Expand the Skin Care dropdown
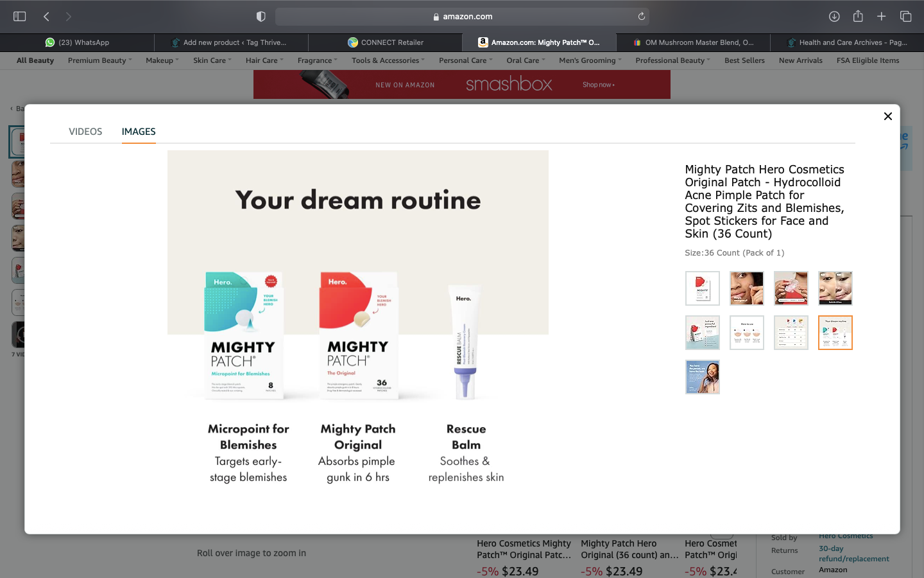Screen dimensions: 924x578 212,60
